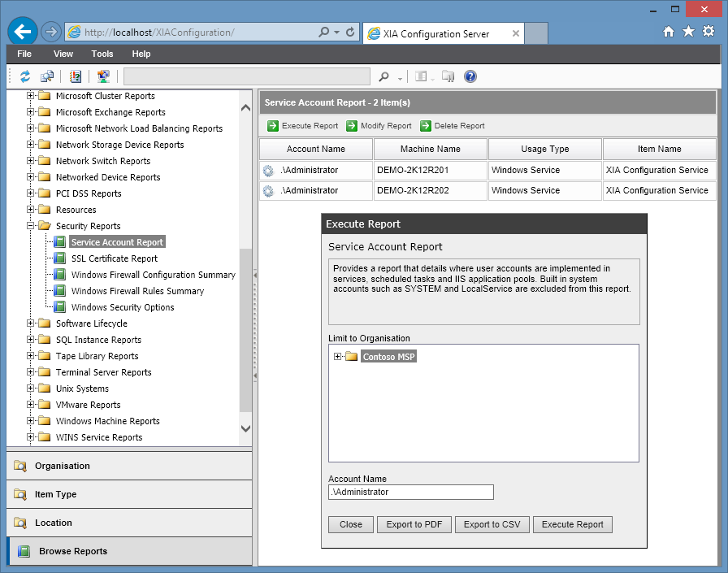The image size is (728, 573).
Task: Click the tree scrollbar down arrow
Action: tap(246, 428)
